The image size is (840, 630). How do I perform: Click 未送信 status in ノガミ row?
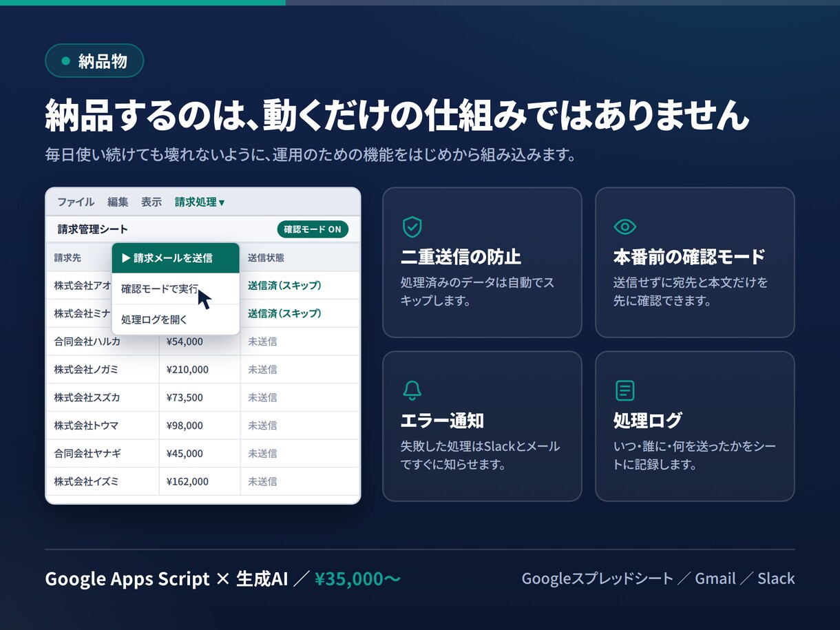[262, 370]
